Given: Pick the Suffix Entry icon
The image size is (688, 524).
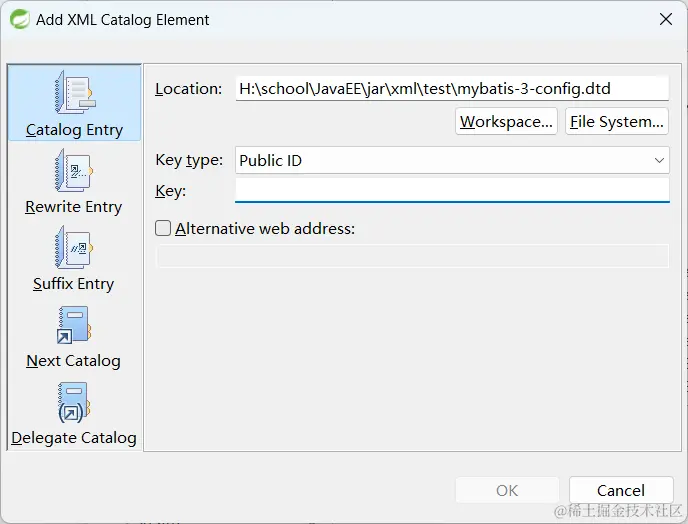Looking at the screenshot, I should click(x=74, y=248).
